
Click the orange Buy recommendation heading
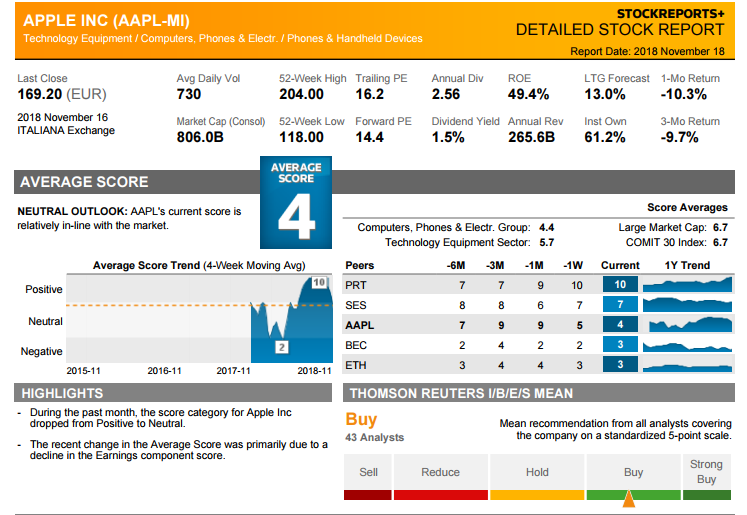[x=361, y=420]
